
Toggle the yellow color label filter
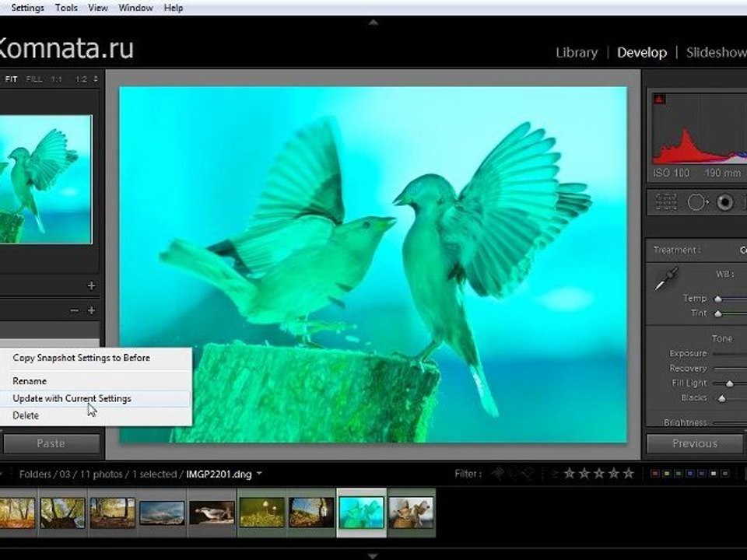(x=667, y=474)
